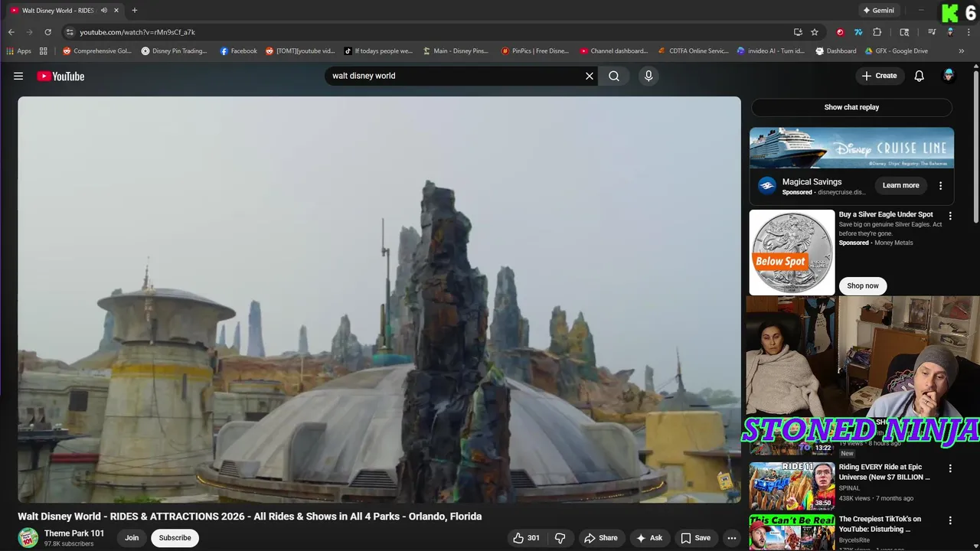Open more actions under the video

click(732, 538)
